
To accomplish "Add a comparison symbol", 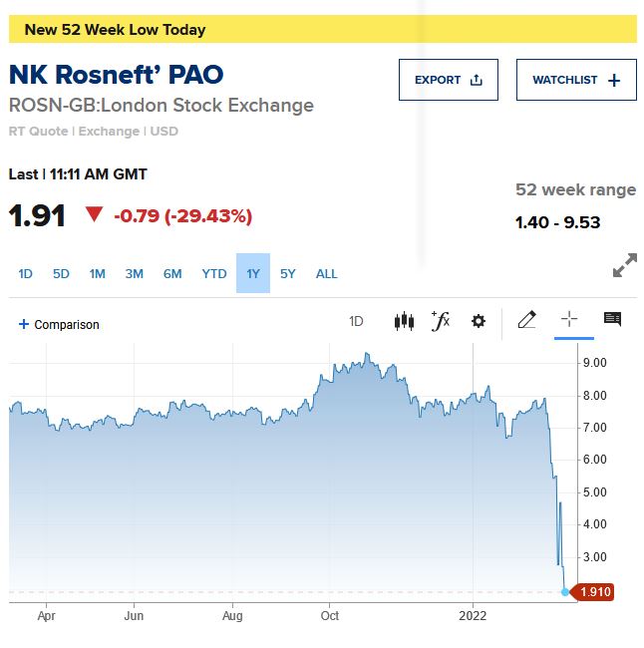I will 60,324.
